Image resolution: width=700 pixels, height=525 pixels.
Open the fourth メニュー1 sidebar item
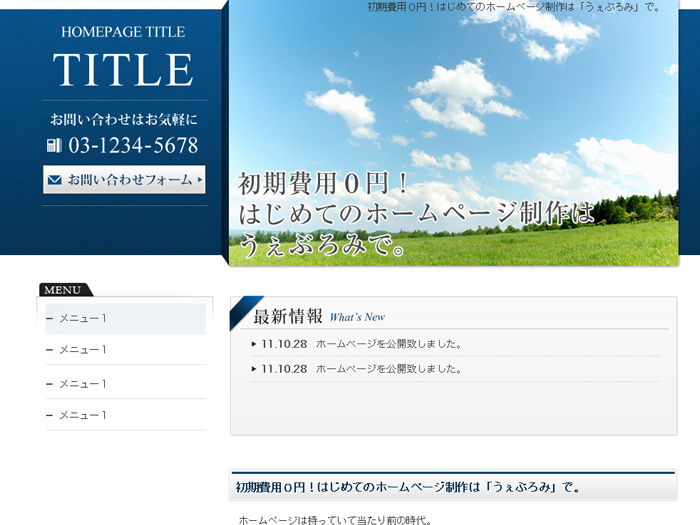(x=126, y=415)
